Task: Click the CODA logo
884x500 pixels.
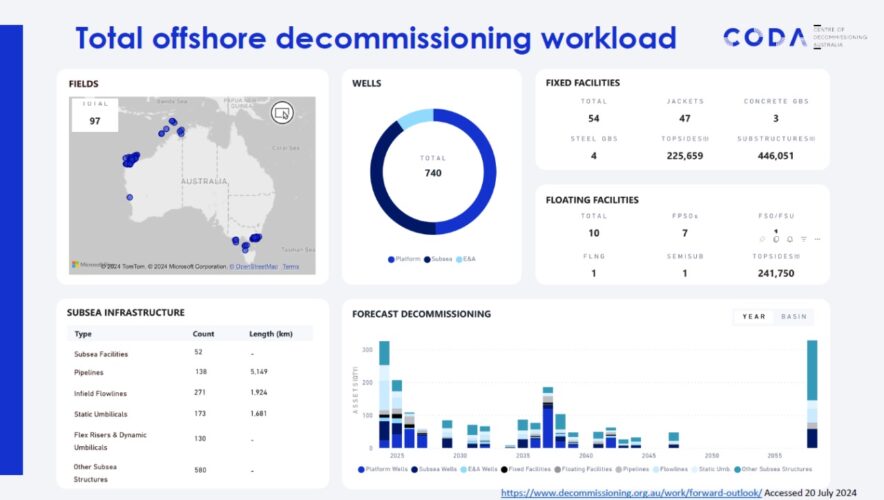Action: pos(765,38)
